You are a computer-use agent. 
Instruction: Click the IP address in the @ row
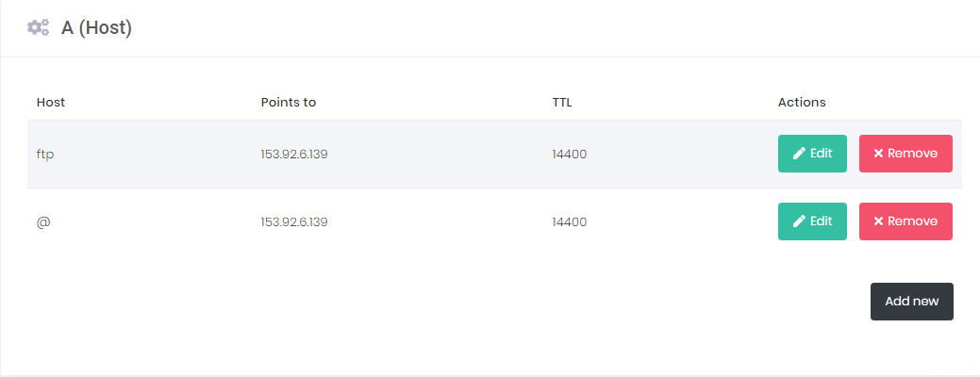point(294,221)
